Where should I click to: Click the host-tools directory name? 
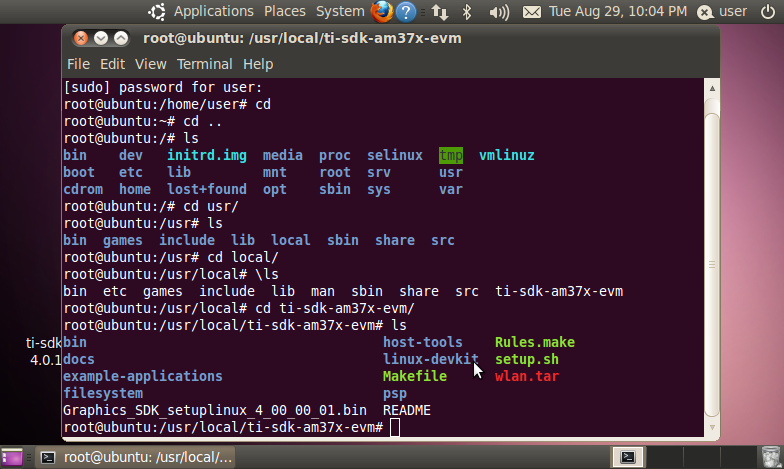click(422, 342)
